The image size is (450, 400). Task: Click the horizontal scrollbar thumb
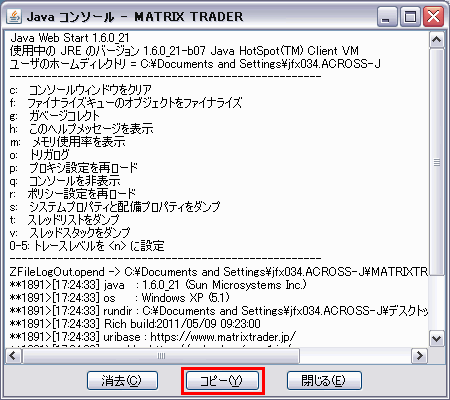pos(161,356)
